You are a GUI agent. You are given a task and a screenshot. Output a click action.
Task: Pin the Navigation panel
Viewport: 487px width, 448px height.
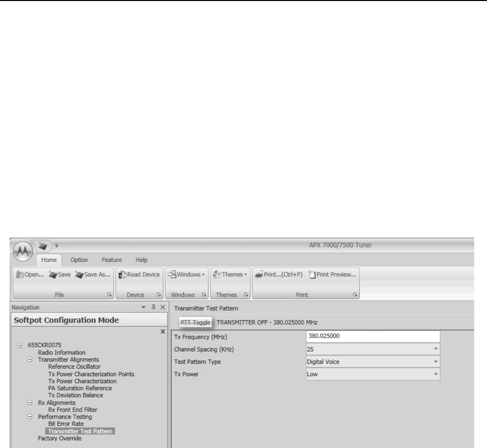point(153,307)
